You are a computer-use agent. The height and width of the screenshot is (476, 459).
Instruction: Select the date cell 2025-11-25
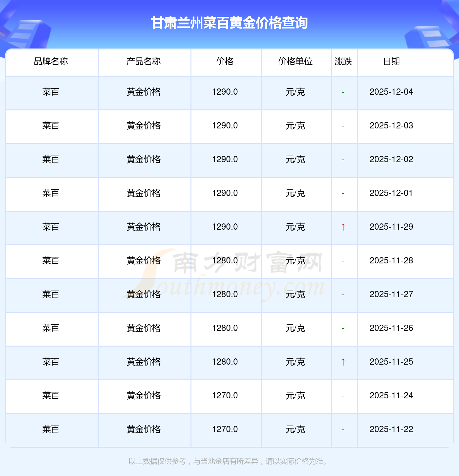[391, 362]
